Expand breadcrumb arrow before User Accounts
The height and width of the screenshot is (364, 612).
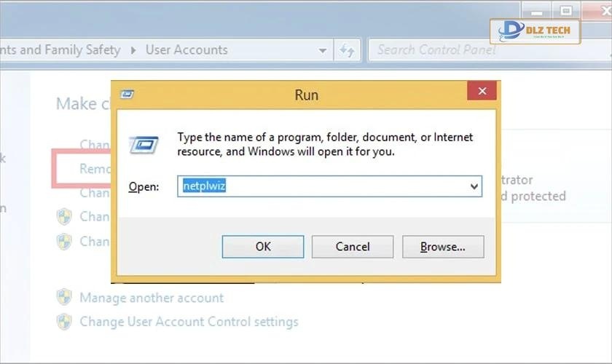point(133,50)
